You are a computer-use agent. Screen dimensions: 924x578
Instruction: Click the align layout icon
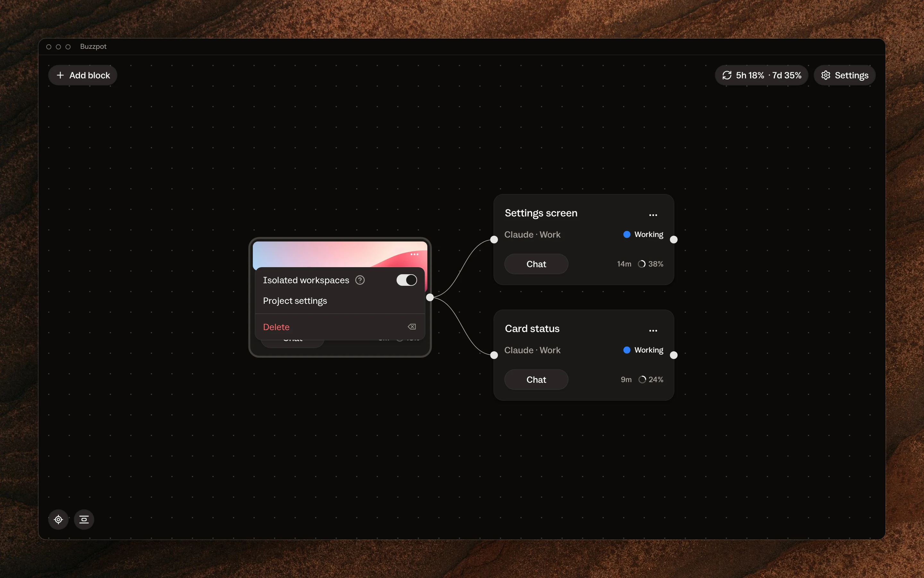coord(84,520)
